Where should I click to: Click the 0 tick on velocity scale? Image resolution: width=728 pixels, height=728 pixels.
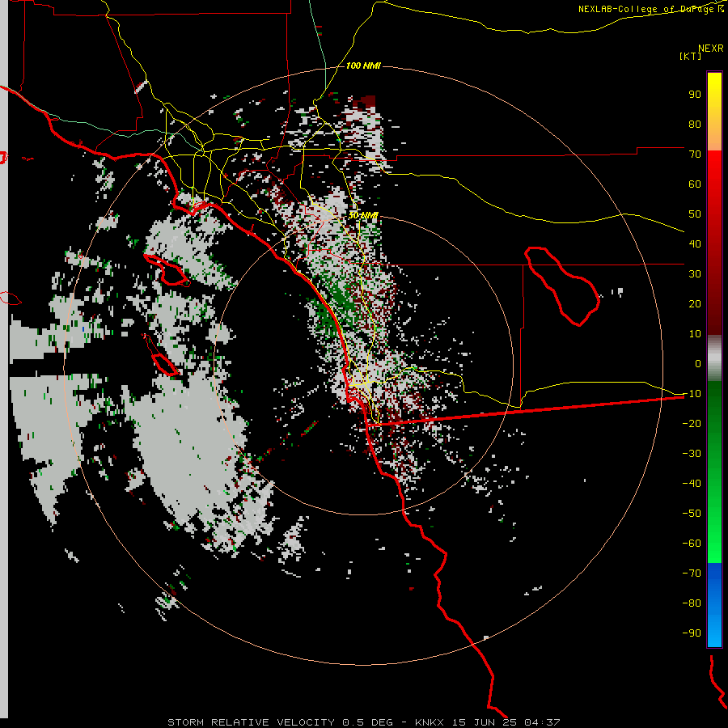pyautogui.click(x=698, y=363)
